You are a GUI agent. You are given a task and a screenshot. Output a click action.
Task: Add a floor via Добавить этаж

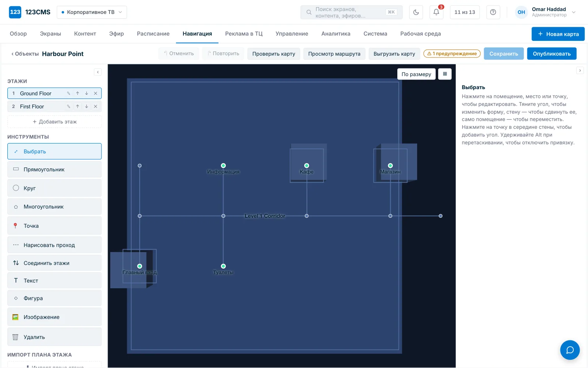coord(54,122)
